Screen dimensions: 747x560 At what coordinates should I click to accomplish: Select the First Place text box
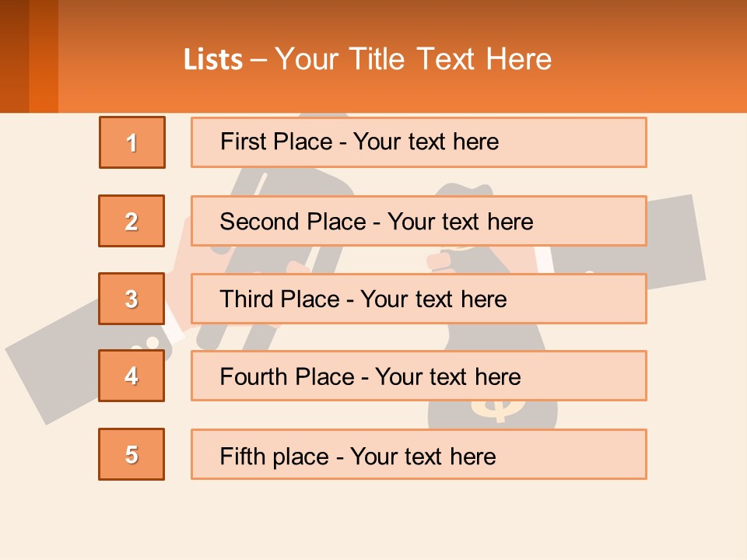(419, 142)
